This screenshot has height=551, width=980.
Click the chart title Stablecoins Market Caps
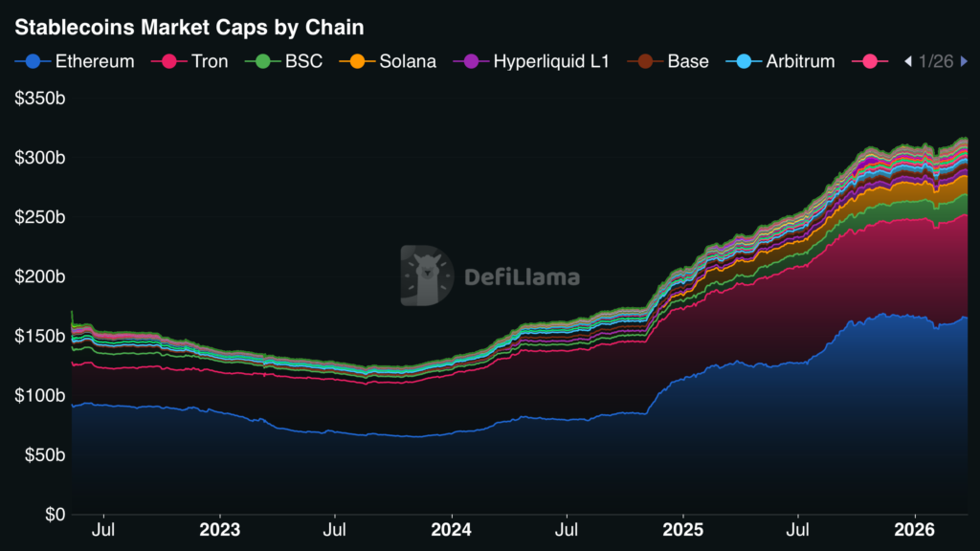[189, 28]
